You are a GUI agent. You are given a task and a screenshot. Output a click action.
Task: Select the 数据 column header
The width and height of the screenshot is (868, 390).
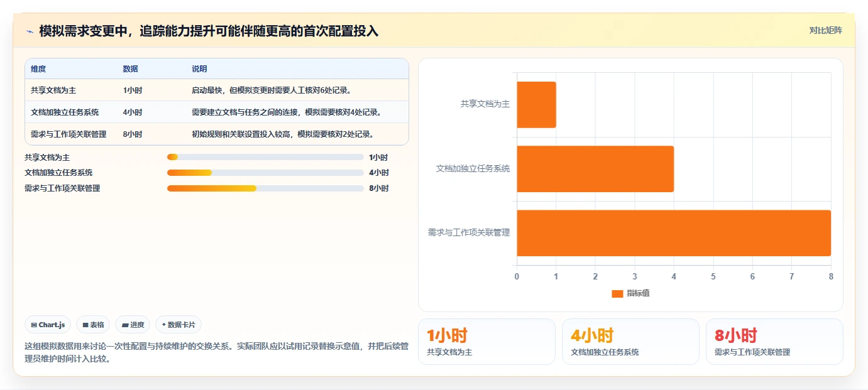131,69
